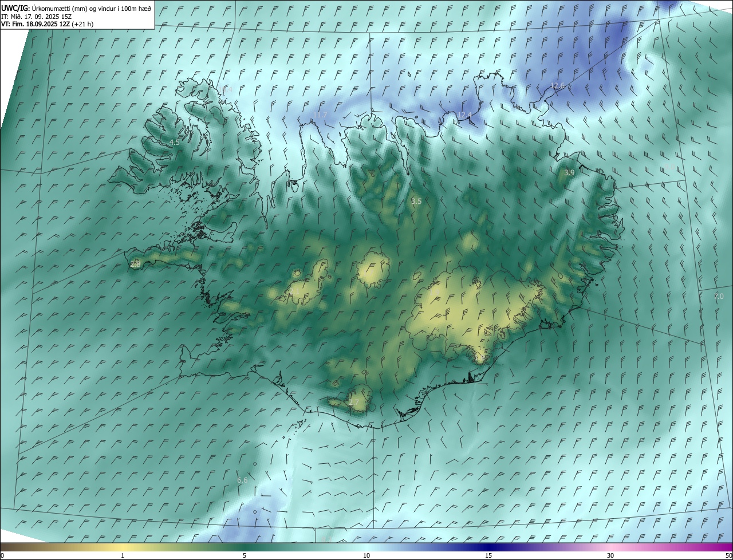Click the '5' tick label on the color scale
Image resolution: width=733 pixels, height=560 pixels.
[245, 556]
